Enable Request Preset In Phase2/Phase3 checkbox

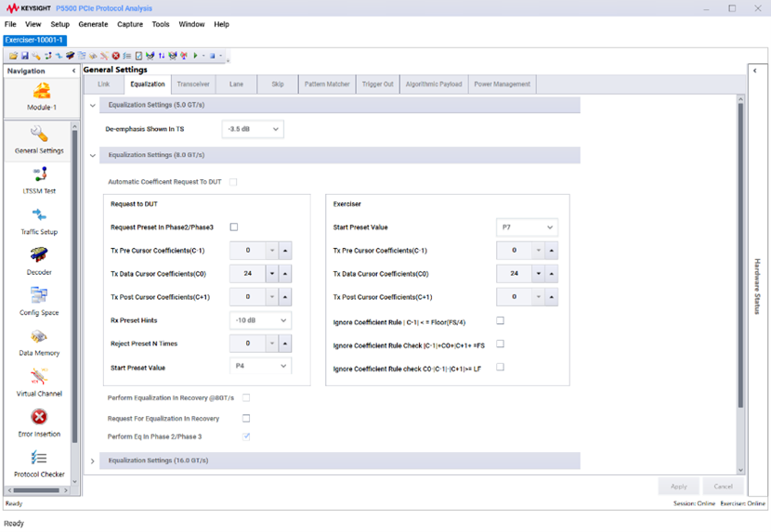click(x=234, y=227)
